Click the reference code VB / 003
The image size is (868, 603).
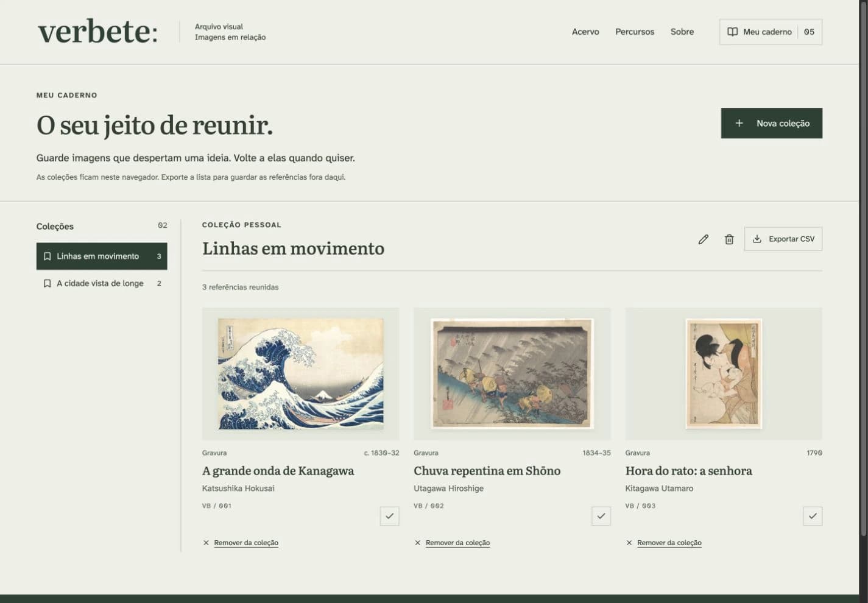pos(640,506)
